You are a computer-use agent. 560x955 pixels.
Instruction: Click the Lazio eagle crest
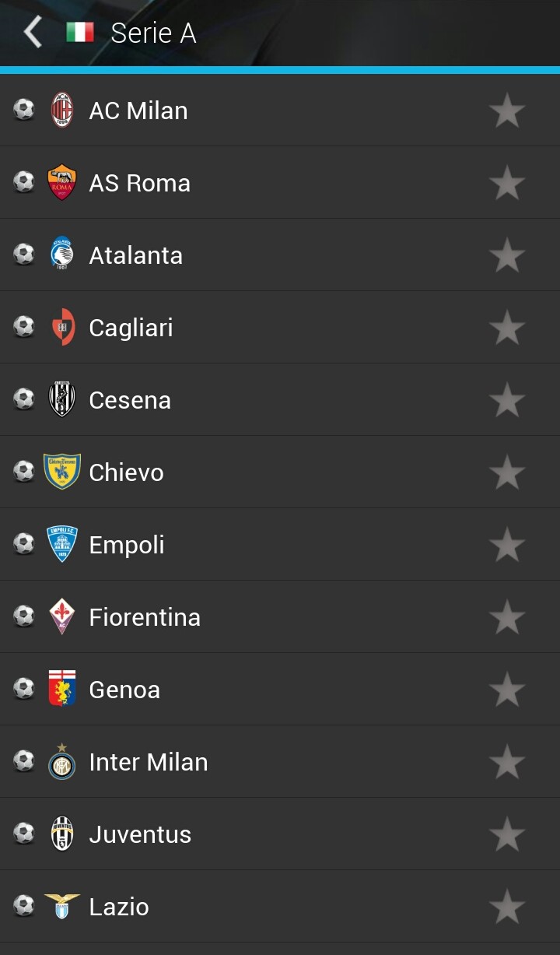pyautogui.click(x=62, y=906)
